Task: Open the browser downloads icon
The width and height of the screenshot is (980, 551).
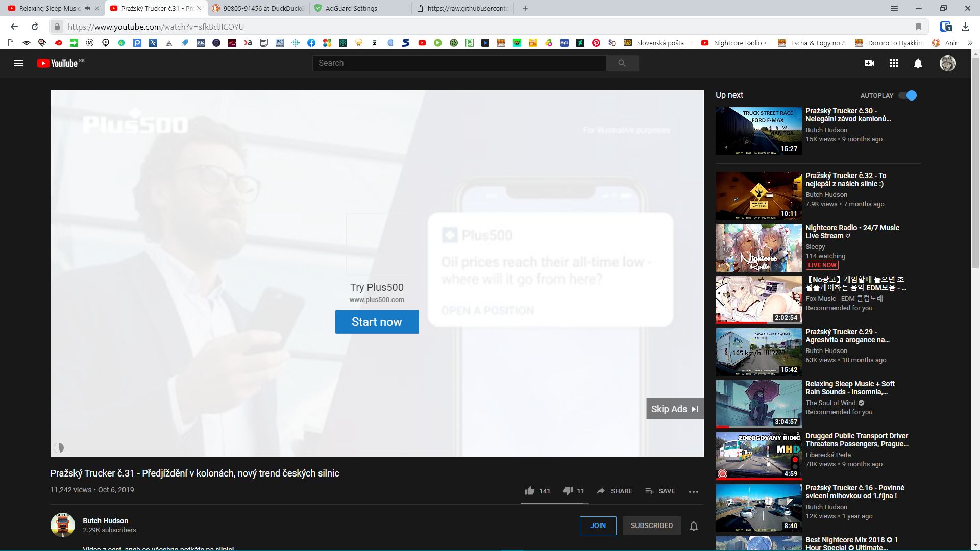Action: coord(966,27)
